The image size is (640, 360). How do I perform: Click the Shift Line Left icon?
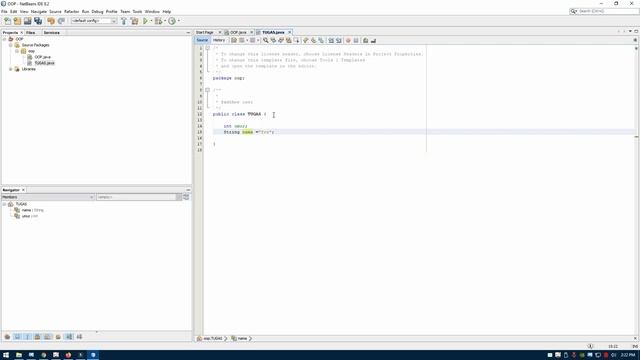click(x=331, y=40)
